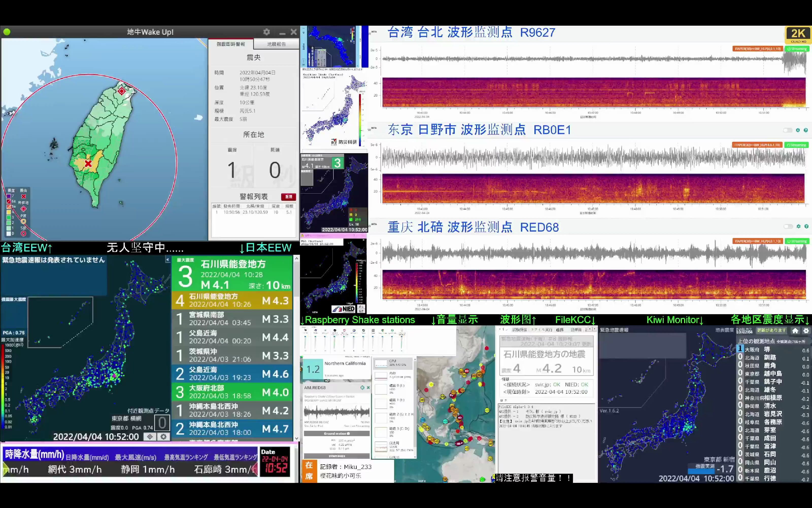Click the red 重現 replay button
This screenshot has height=508, width=812.
(289, 197)
